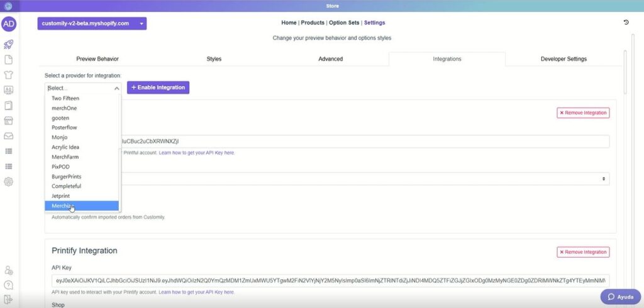Click the storefront icon in the sidebar

click(x=9, y=121)
